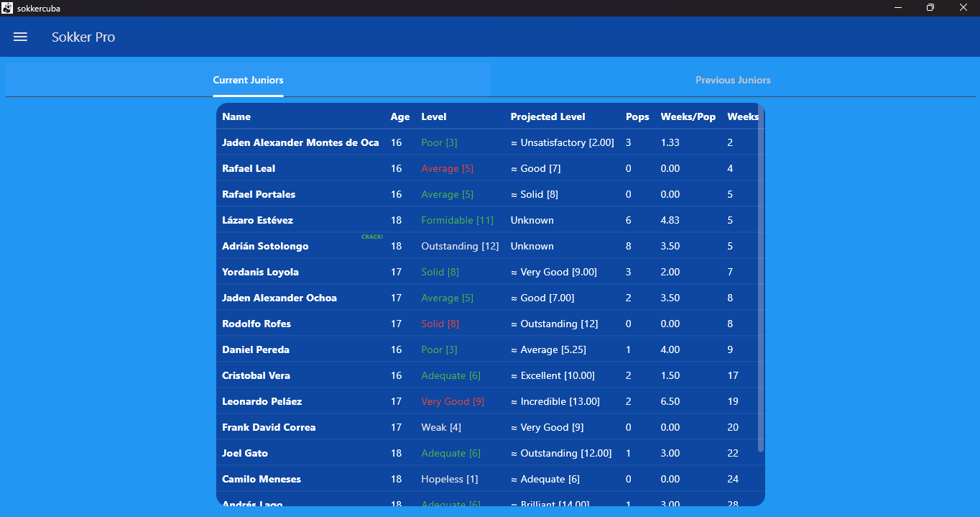The width and height of the screenshot is (980, 517).
Task: Click the Name column header
Action: point(236,116)
